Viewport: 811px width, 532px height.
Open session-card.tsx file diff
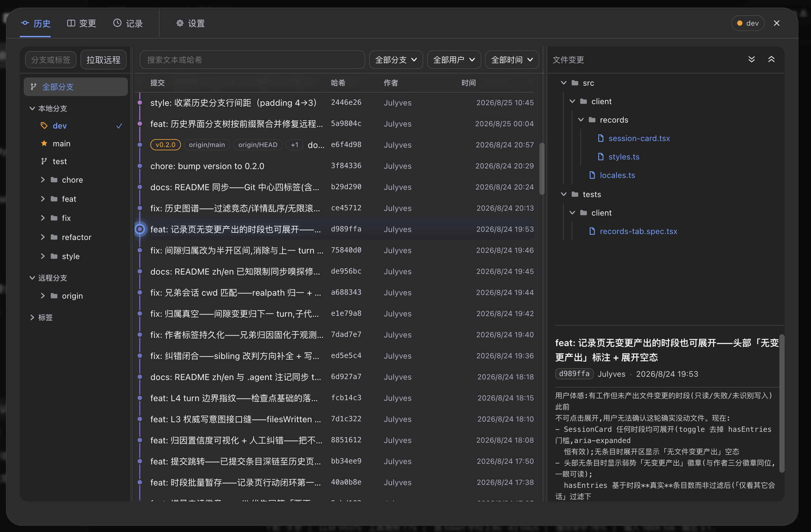(639, 138)
